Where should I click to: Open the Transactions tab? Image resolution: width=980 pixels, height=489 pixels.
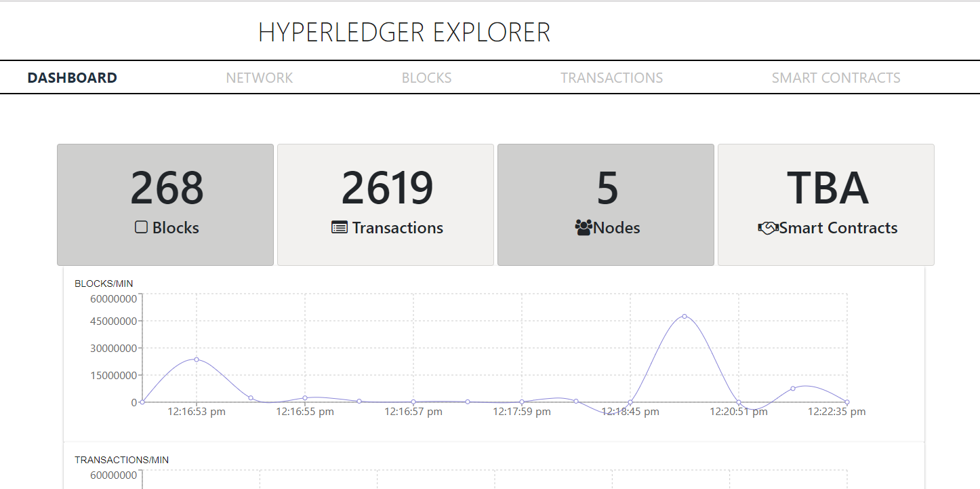612,78
